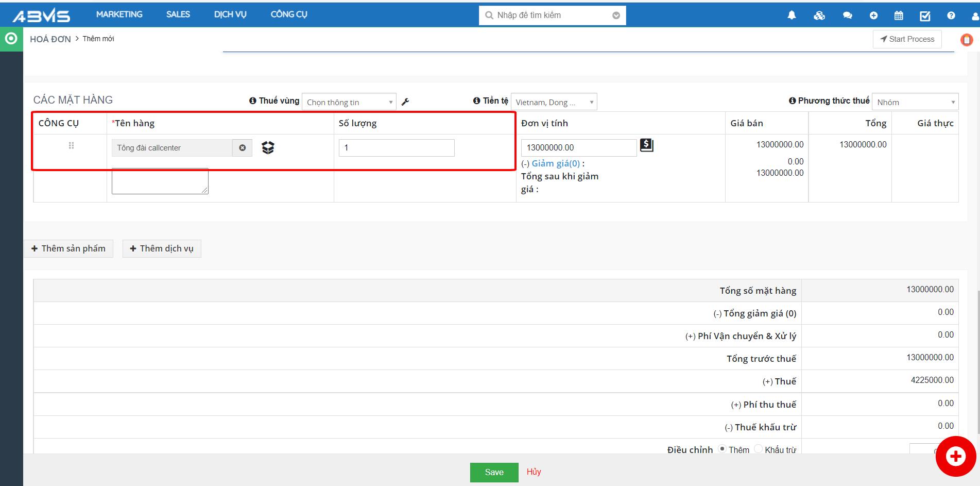Open the chat messages icon
980x486 pixels.
847,15
